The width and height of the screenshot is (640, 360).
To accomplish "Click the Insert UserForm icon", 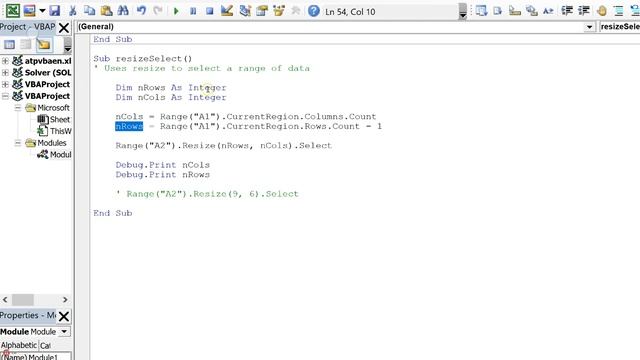I will click(x=29, y=11).
